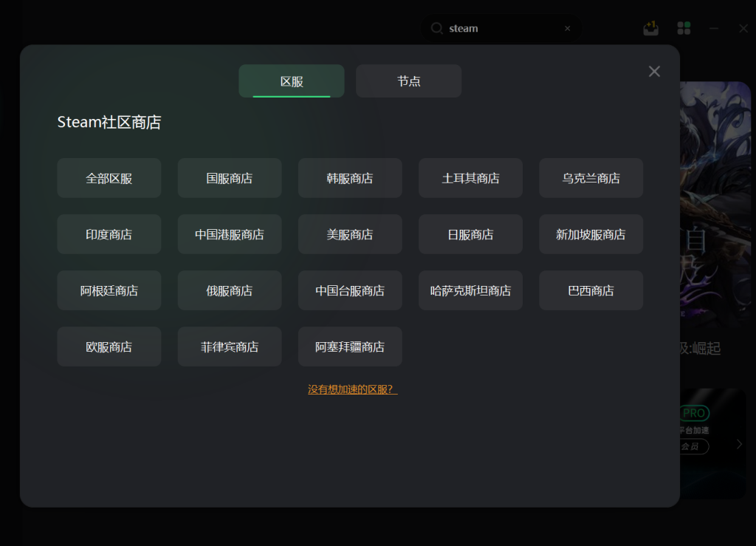Viewport: 756px width, 546px height.
Task: Minimize the main window
Action: (714, 29)
